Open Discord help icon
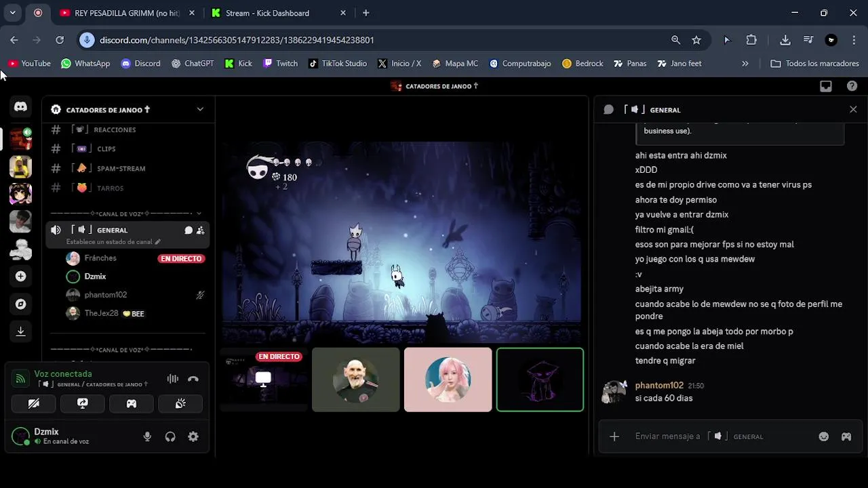 click(852, 86)
